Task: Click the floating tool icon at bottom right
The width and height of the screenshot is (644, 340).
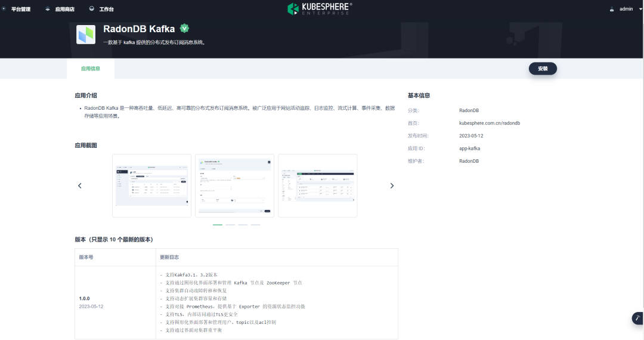Action: click(x=637, y=319)
